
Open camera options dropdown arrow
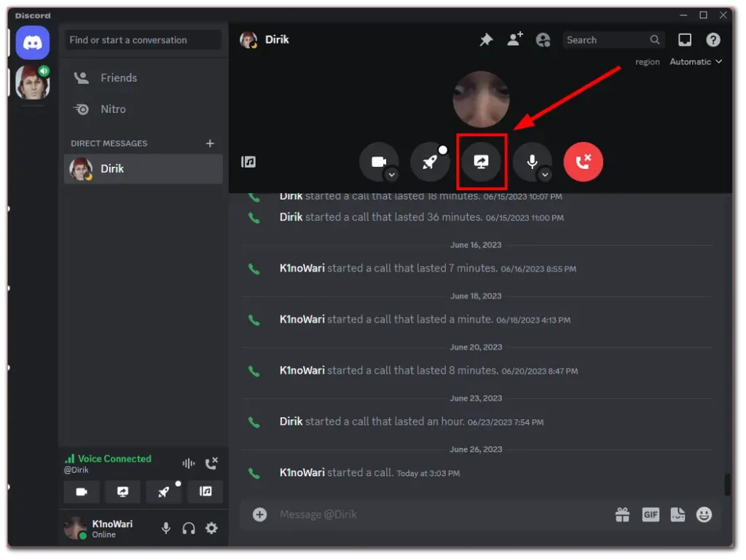[391, 175]
